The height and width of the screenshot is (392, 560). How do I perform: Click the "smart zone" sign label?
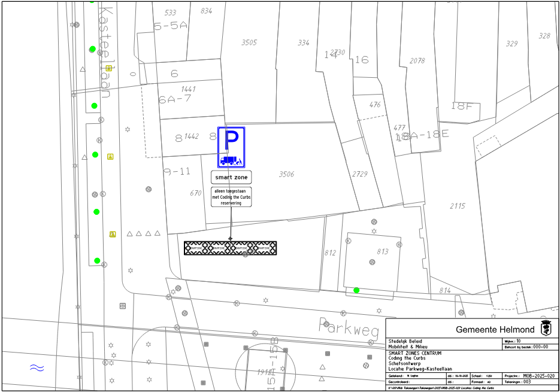tap(231, 178)
